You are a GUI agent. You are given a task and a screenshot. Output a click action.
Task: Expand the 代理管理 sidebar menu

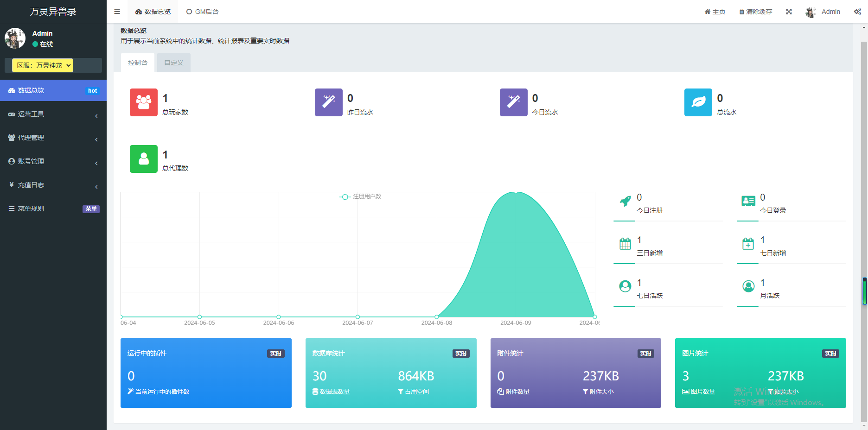(53, 138)
